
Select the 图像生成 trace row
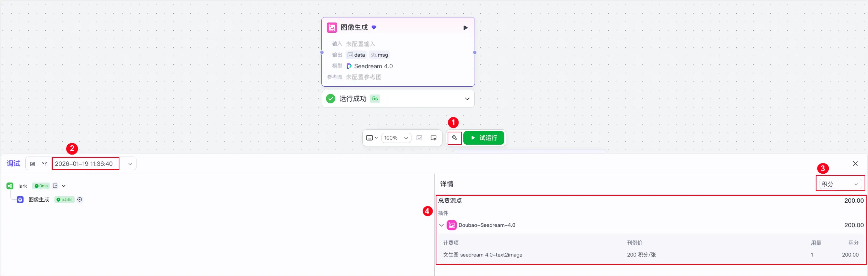tap(39, 200)
